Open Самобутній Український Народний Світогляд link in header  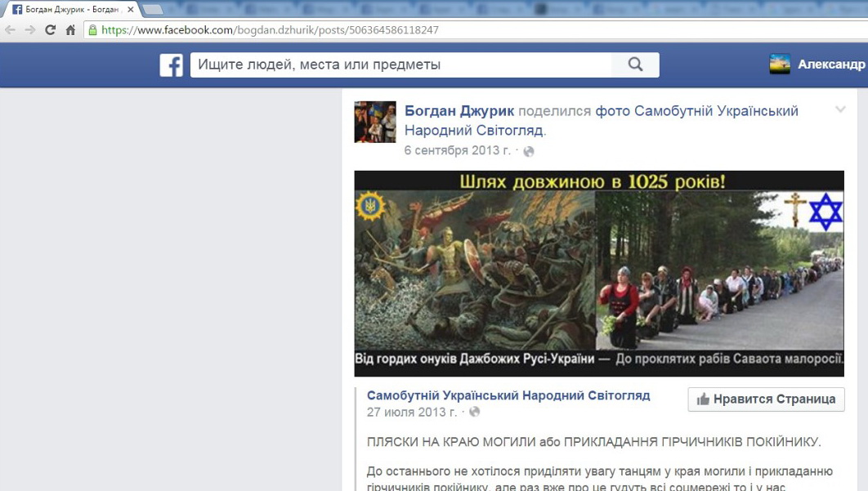(x=602, y=121)
